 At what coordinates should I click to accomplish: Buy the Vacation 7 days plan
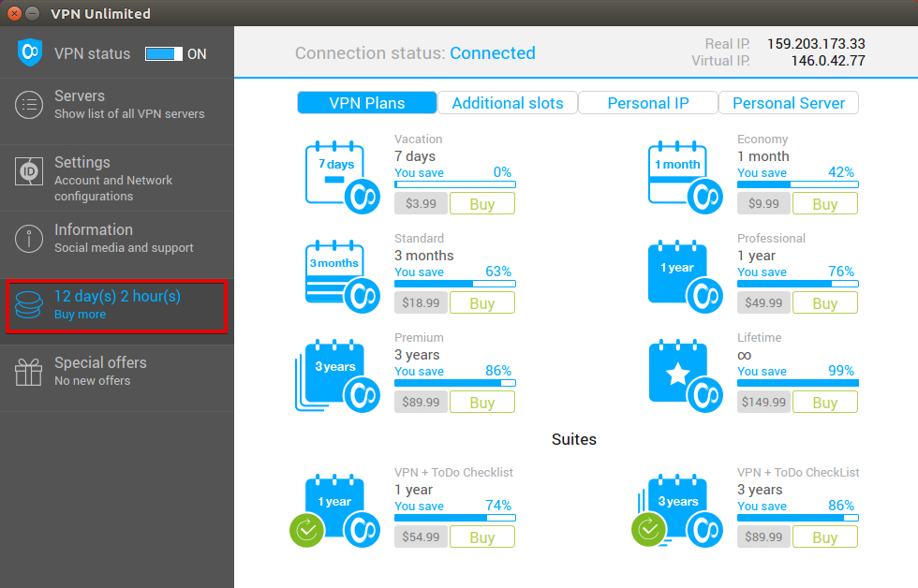pos(482,203)
